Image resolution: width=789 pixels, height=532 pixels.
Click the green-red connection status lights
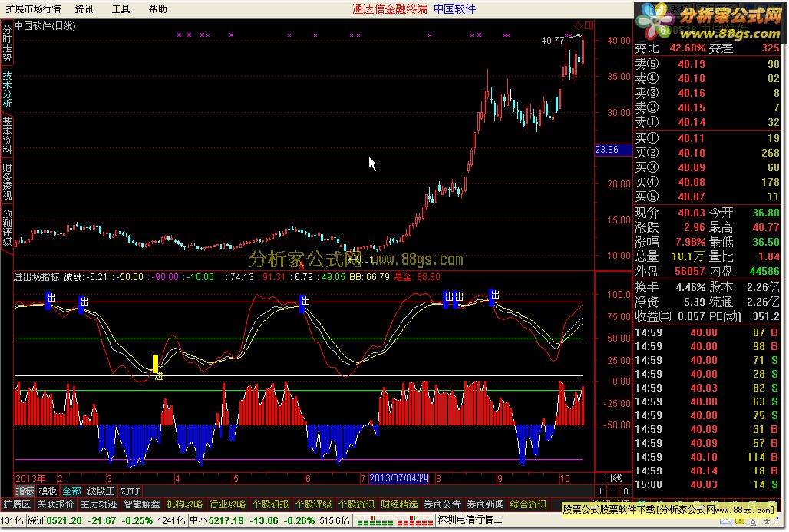click(395, 520)
